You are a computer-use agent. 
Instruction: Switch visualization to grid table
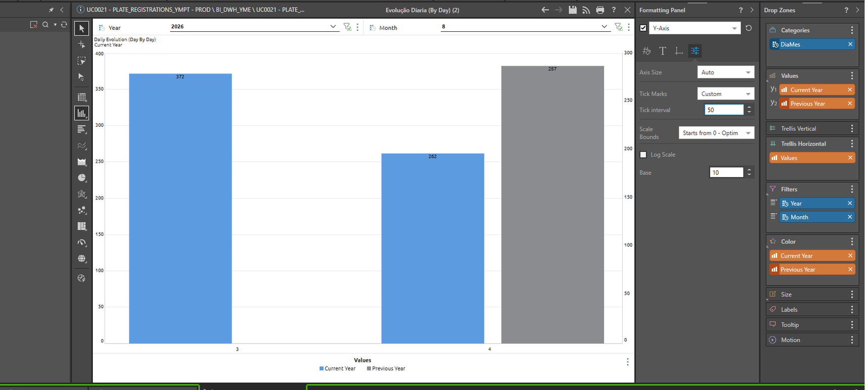pyautogui.click(x=82, y=97)
